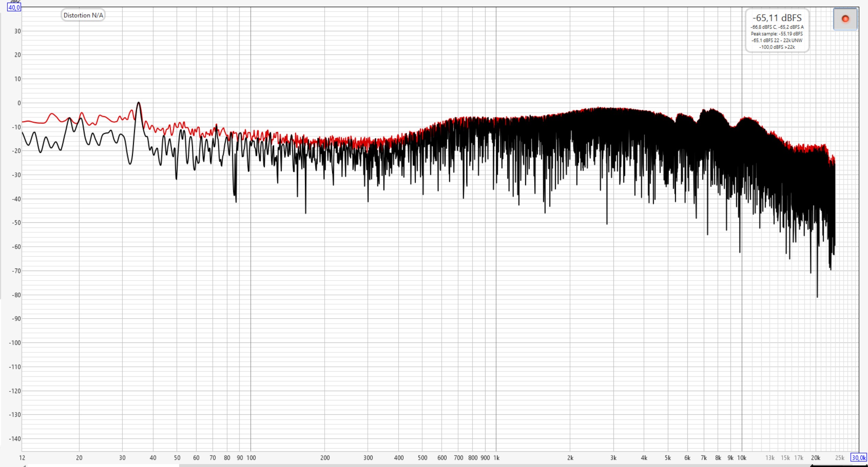This screenshot has width=868, height=467.
Task: Click the -66,8 dBFS C weighted reading
Action: coord(764,27)
